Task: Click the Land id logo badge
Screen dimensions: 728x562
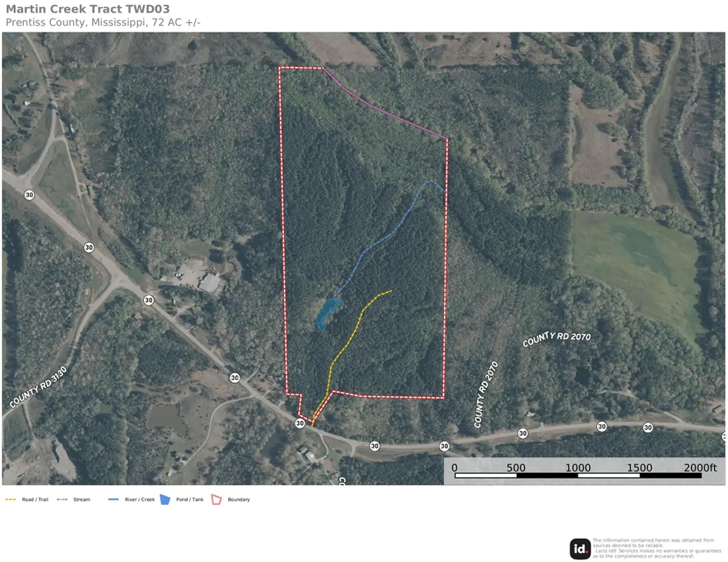Action: (580, 549)
